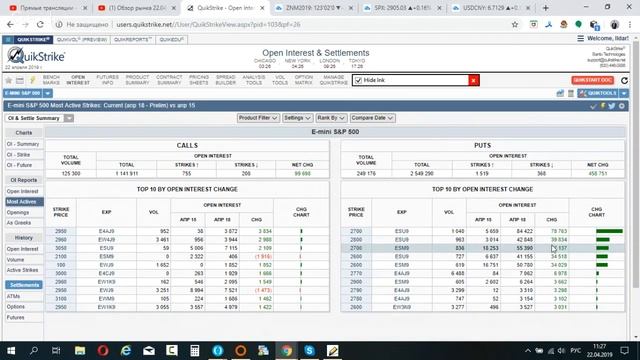Click the Twitter bird share icon
640x360 pixels.
coord(611,106)
